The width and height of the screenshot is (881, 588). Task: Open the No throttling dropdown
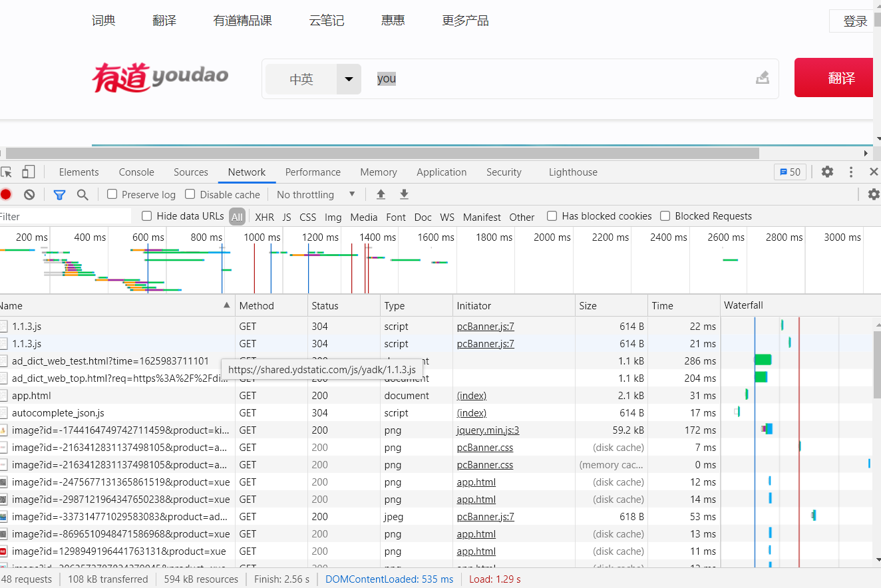point(316,194)
